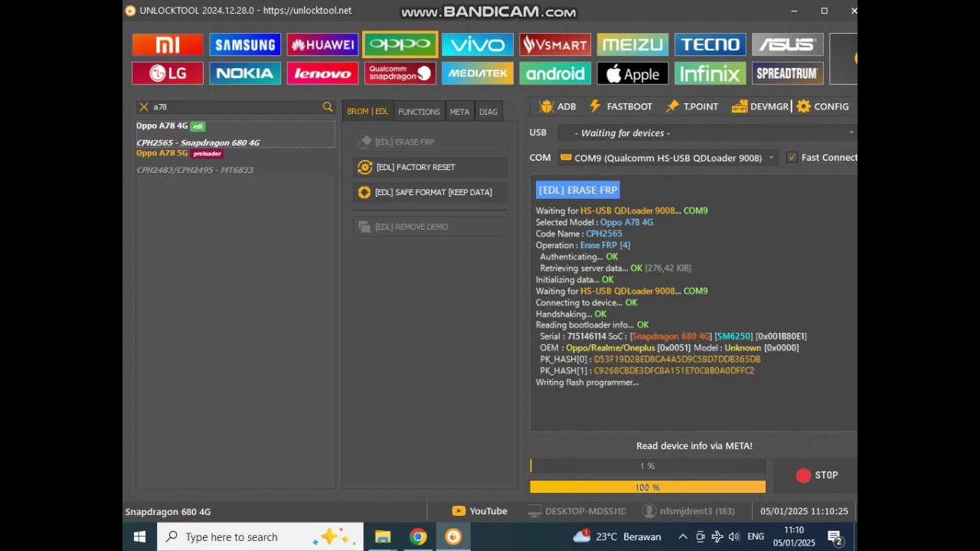
Task: Select the Huawei brand tile
Action: (322, 44)
